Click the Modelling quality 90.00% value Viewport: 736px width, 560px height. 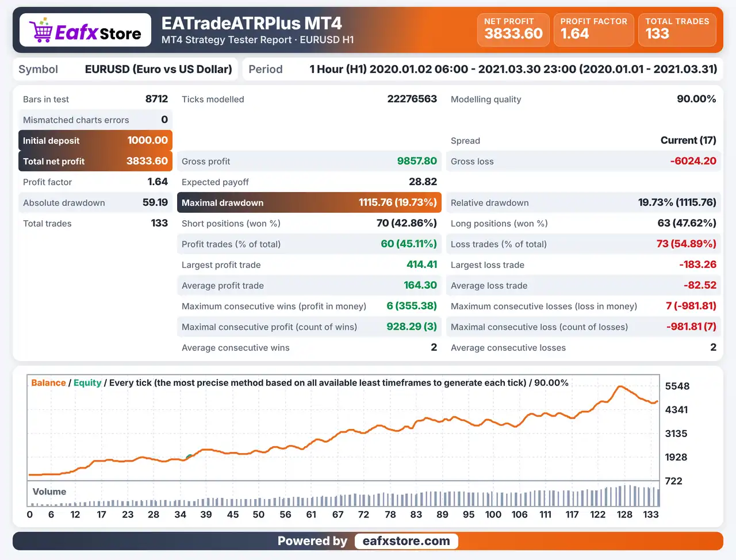point(696,99)
